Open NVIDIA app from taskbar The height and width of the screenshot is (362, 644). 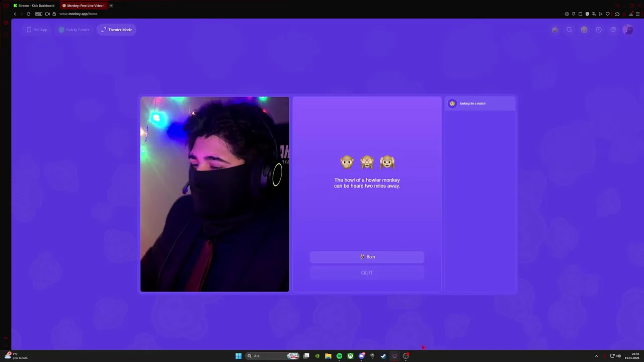tap(317, 356)
